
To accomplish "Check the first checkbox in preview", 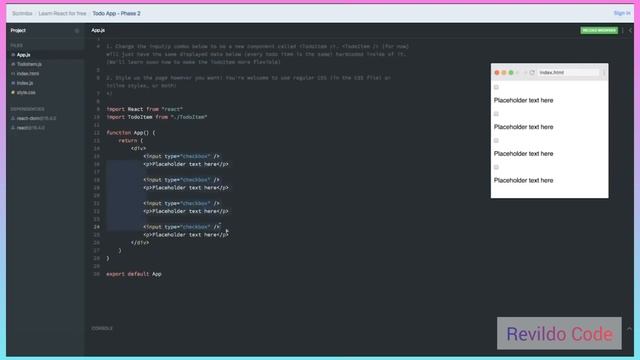I will (x=496, y=87).
